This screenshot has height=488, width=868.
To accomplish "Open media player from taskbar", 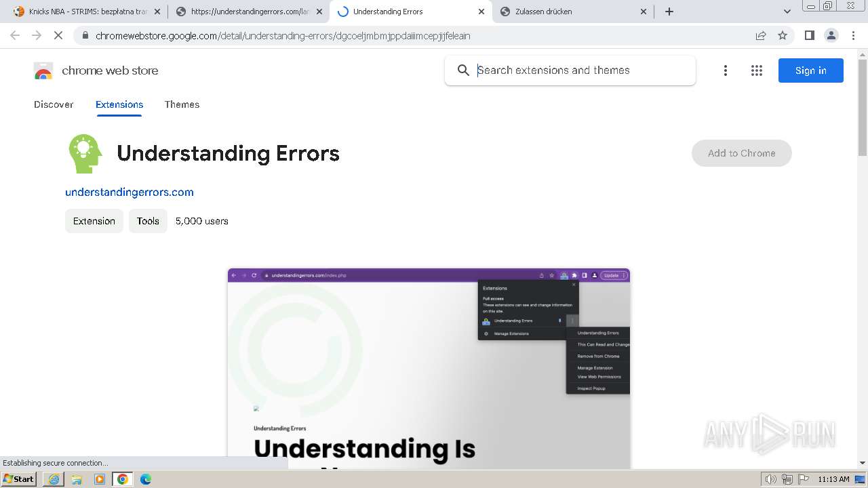I will (100, 479).
